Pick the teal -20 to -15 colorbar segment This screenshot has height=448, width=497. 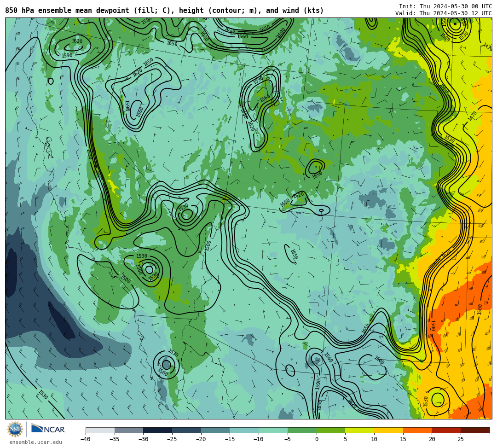pos(215,430)
